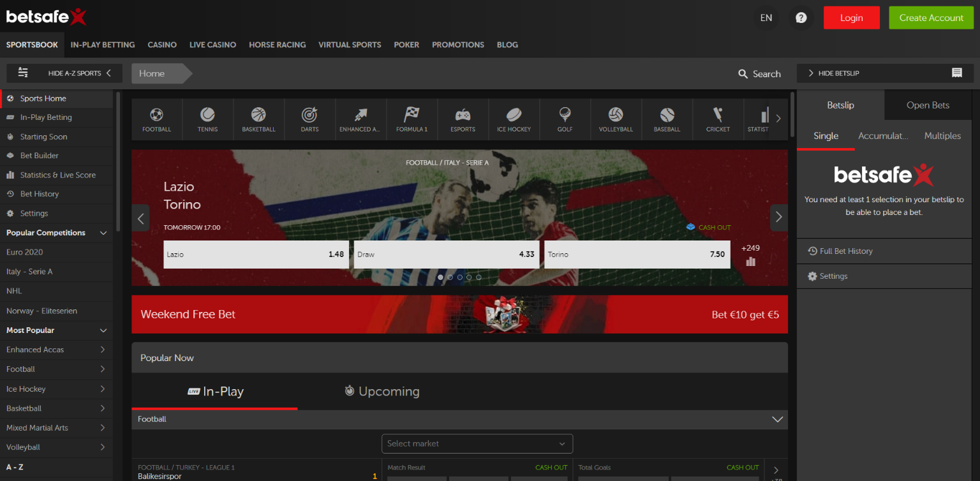Image resolution: width=980 pixels, height=481 pixels.
Task: Open sidebar Settings item
Action: pos(57,213)
